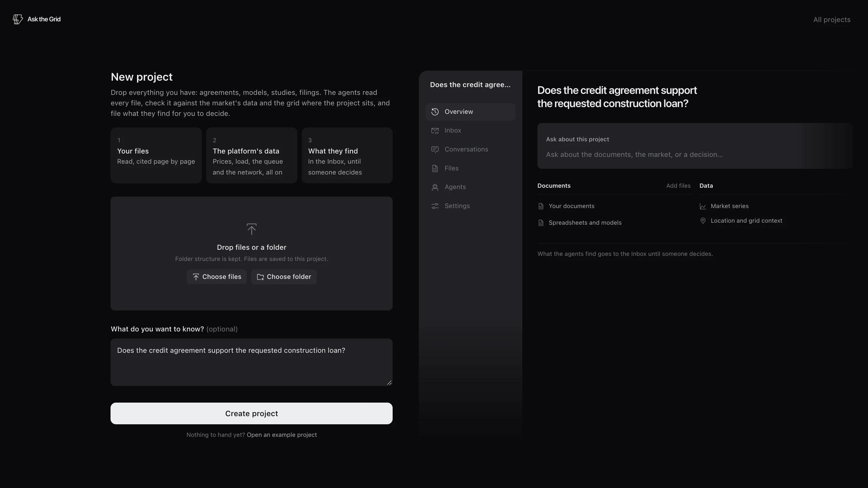
Task: Click The platform's data step card
Action: (252, 156)
